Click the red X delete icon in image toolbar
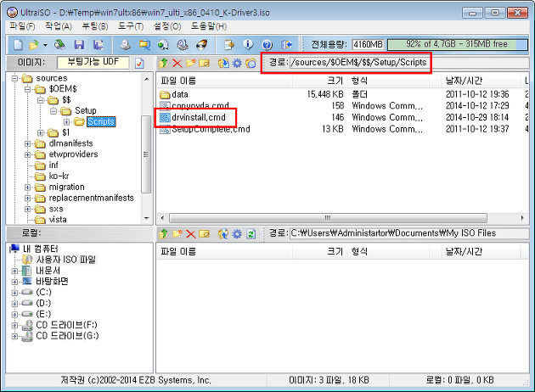Image resolution: width=535 pixels, height=392 pixels. (177, 63)
